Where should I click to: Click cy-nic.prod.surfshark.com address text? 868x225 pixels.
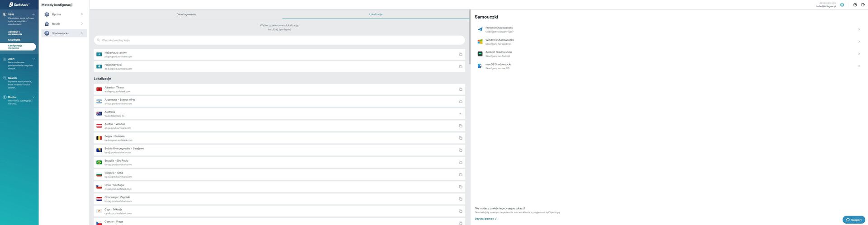click(118, 214)
